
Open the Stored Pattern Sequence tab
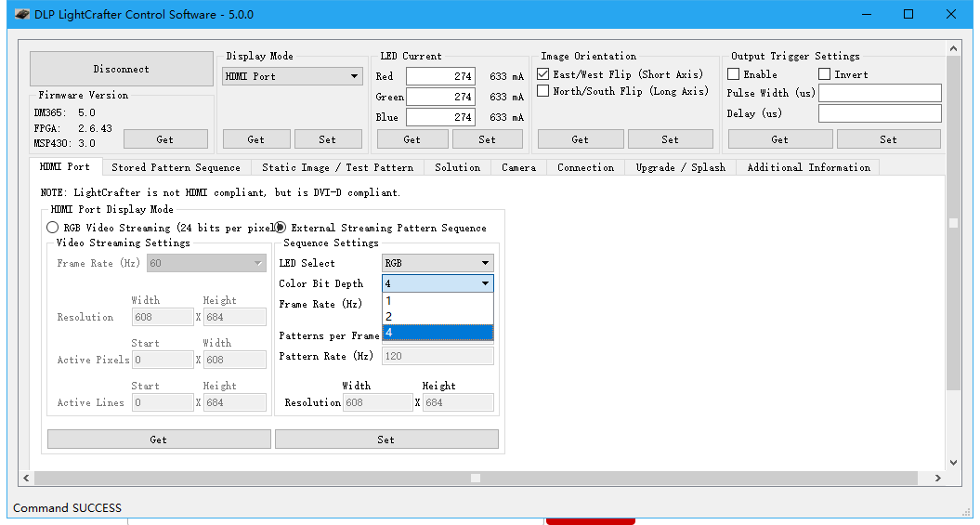(x=176, y=167)
